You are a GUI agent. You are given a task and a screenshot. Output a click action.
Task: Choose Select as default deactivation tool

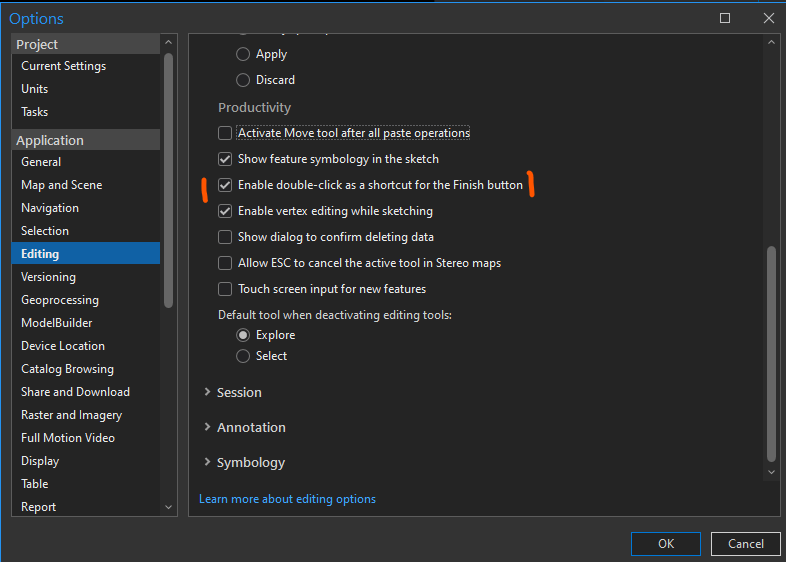click(243, 356)
